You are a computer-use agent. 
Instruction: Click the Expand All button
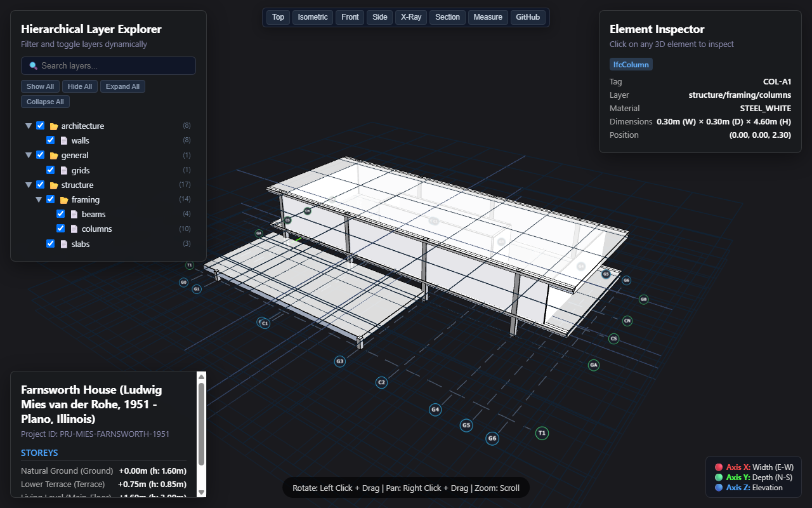[122, 86]
